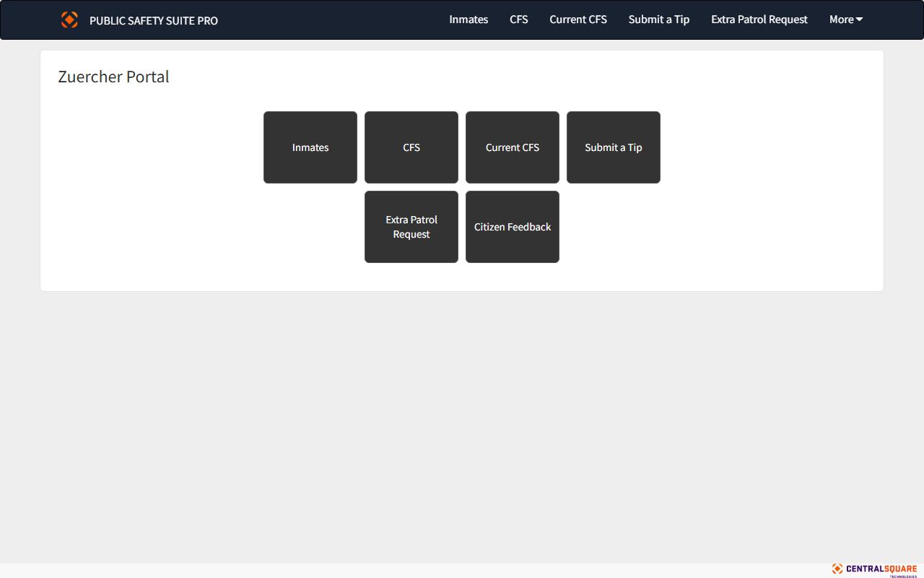
Task: Click the CentralSquare diamond icon in footer
Action: point(837,569)
